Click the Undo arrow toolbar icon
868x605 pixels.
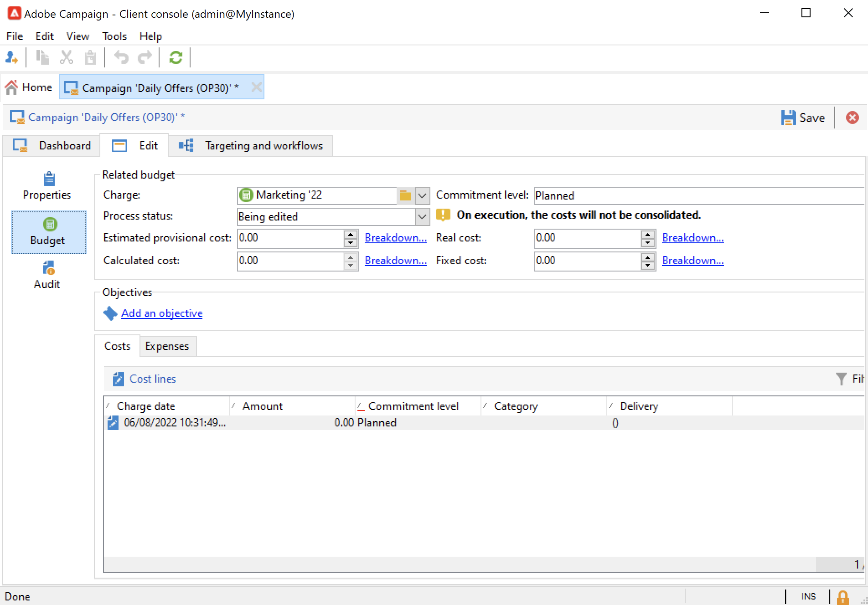[x=121, y=57]
